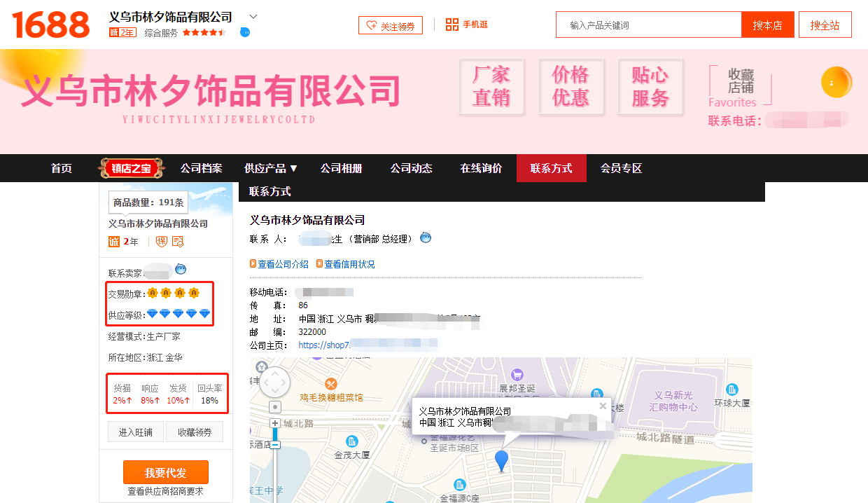Click the last 供应等级 diamond icon
868x503 pixels.
(x=204, y=314)
